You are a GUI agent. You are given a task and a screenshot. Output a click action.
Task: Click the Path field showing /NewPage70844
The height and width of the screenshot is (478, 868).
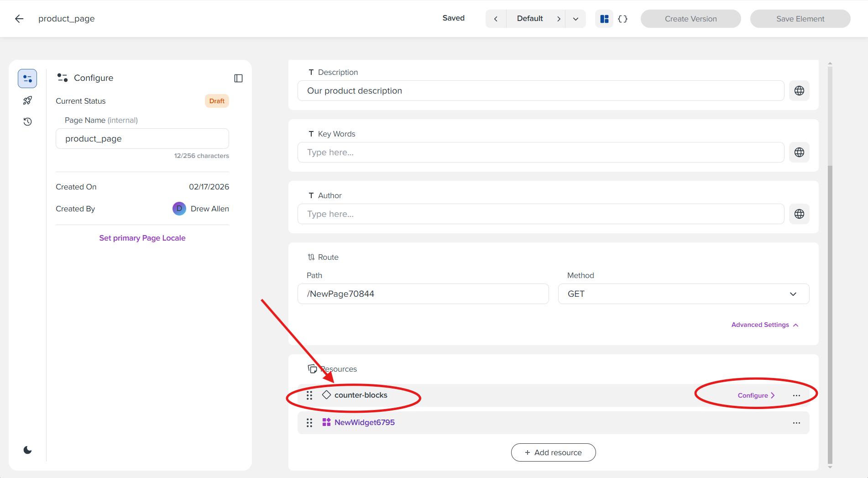423,294
